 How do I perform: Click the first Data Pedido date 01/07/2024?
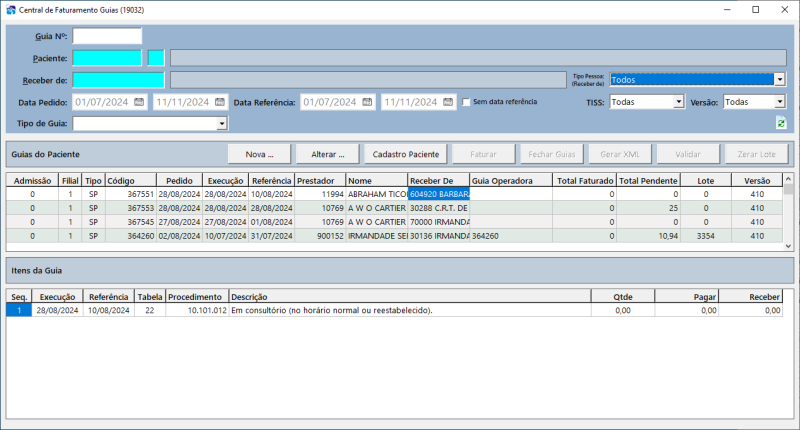point(102,102)
